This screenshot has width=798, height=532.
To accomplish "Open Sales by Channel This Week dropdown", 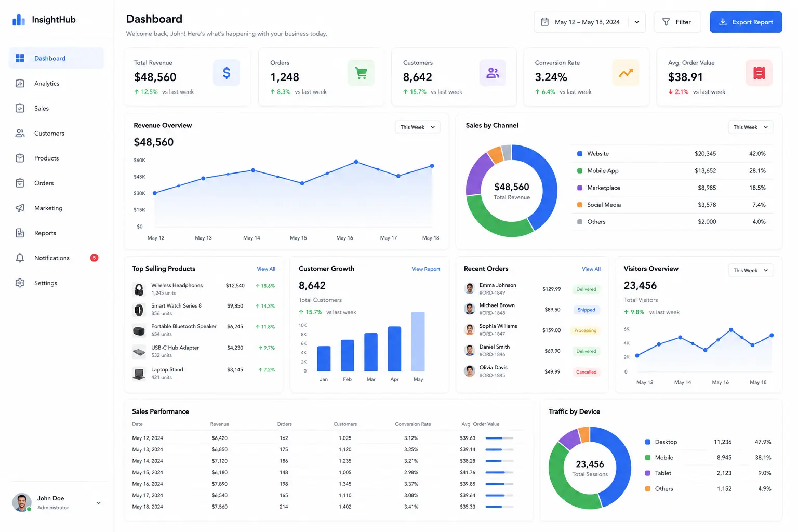I will pos(751,127).
